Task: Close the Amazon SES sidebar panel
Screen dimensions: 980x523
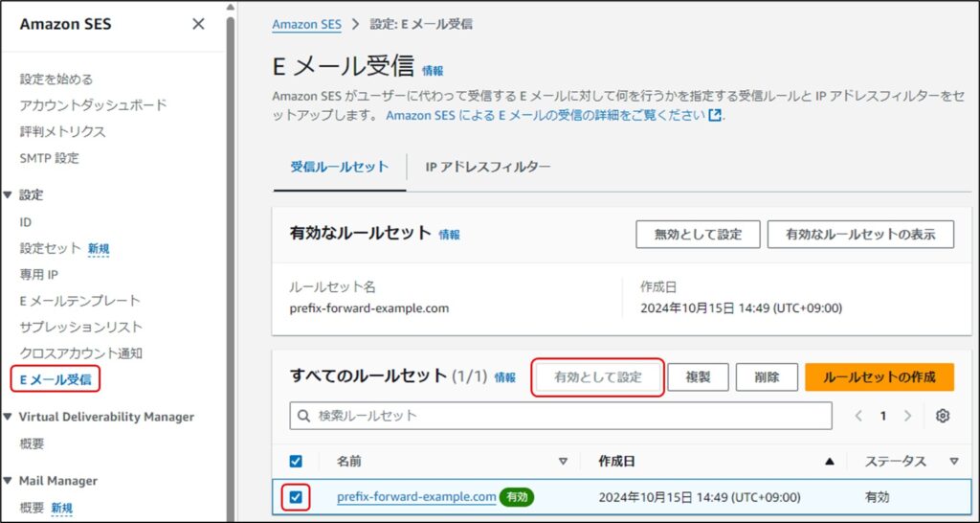Action: pos(198,24)
